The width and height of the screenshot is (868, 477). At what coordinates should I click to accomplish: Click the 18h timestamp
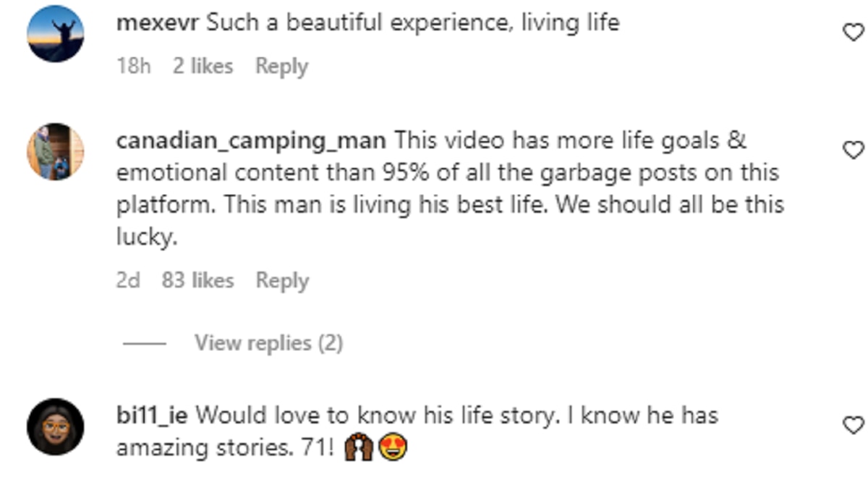click(x=134, y=67)
